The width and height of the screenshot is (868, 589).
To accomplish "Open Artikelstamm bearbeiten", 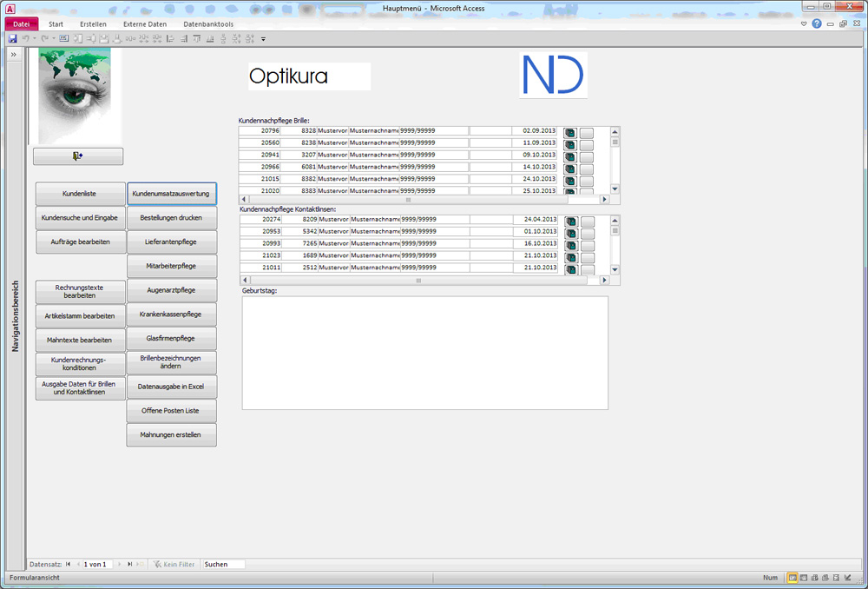I will pyautogui.click(x=80, y=316).
